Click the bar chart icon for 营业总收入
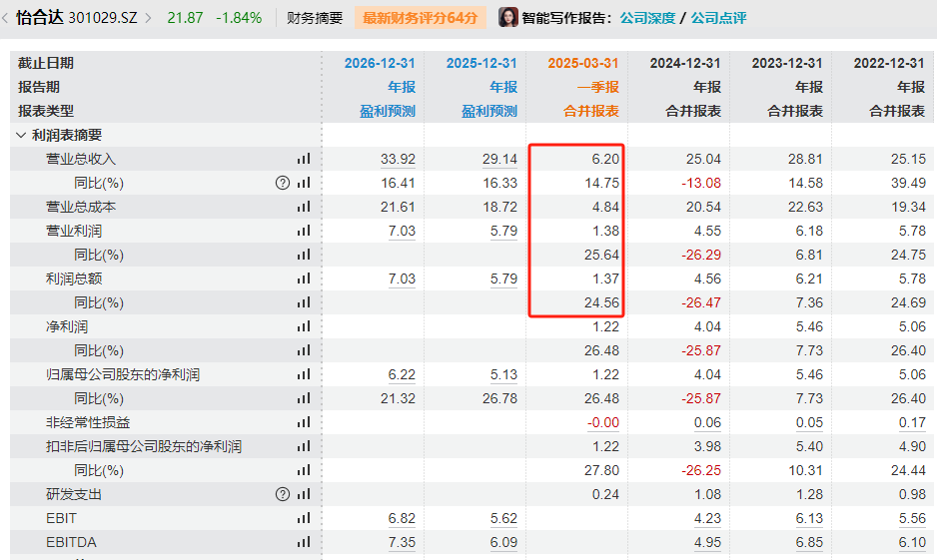 click(x=303, y=159)
